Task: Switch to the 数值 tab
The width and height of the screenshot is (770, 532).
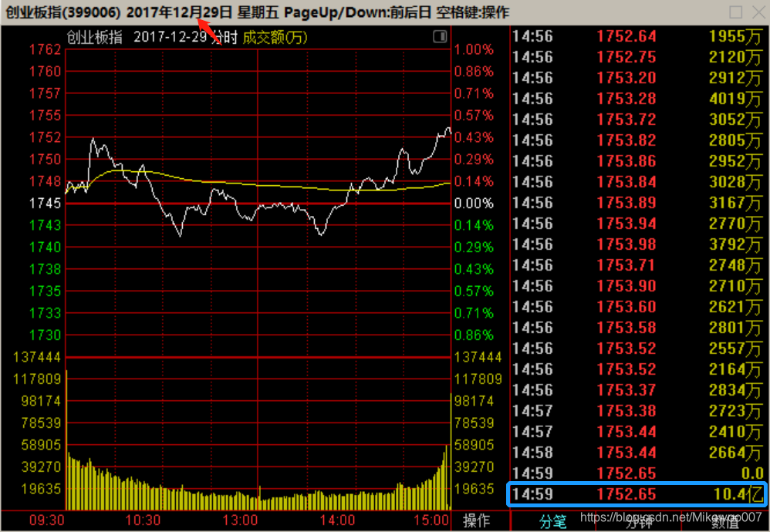Action: (724, 524)
